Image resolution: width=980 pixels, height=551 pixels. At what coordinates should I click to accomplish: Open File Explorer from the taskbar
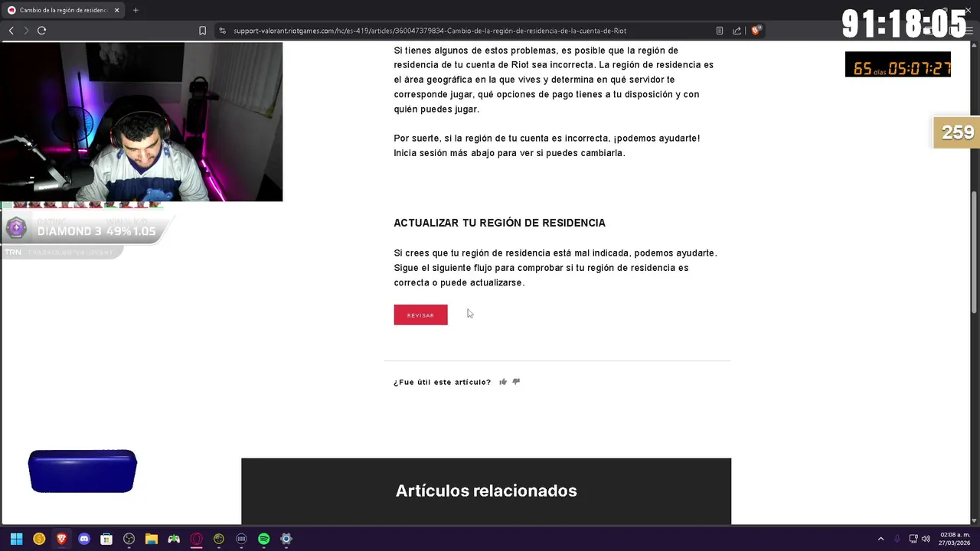point(152,539)
